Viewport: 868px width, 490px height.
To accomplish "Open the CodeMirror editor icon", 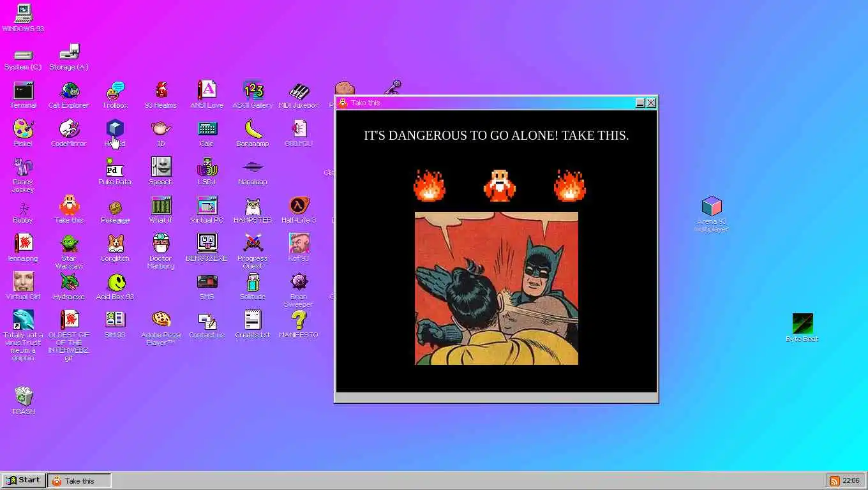I will point(69,133).
